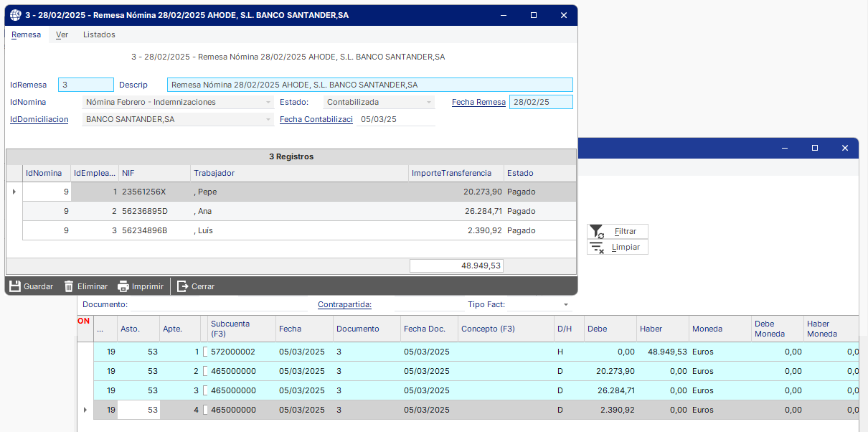Image resolution: width=868 pixels, height=432 pixels.
Task: Maximize the back accounting window
Action: [x=815, y=148]
